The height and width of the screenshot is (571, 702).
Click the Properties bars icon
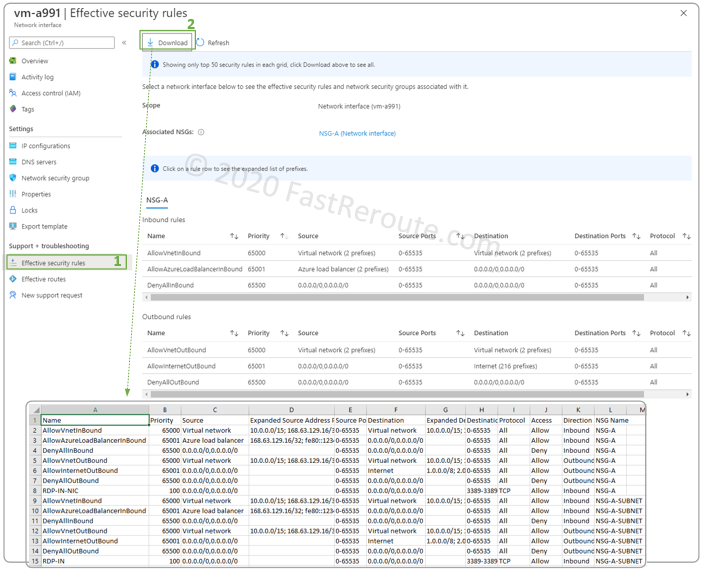pyautogui.click(x=13, y=194)
